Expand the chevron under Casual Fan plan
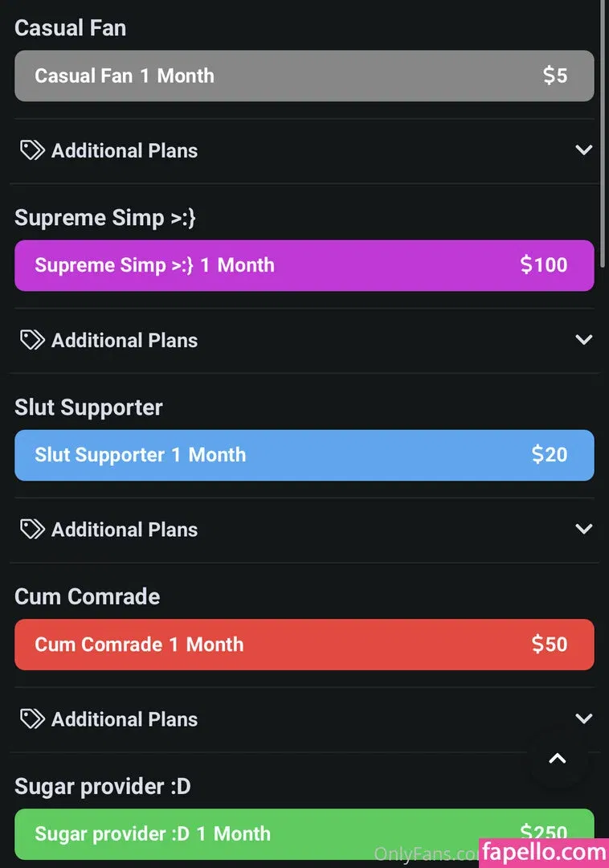 click(584, 150)
